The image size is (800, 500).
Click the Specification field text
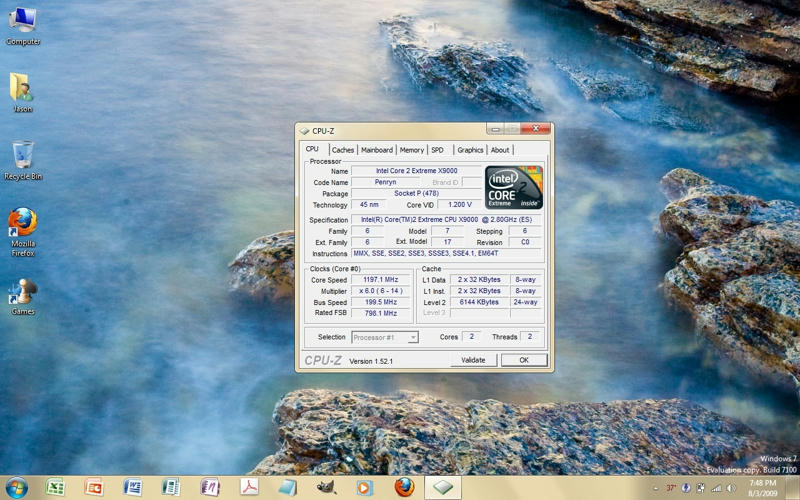tap(446, 220)
